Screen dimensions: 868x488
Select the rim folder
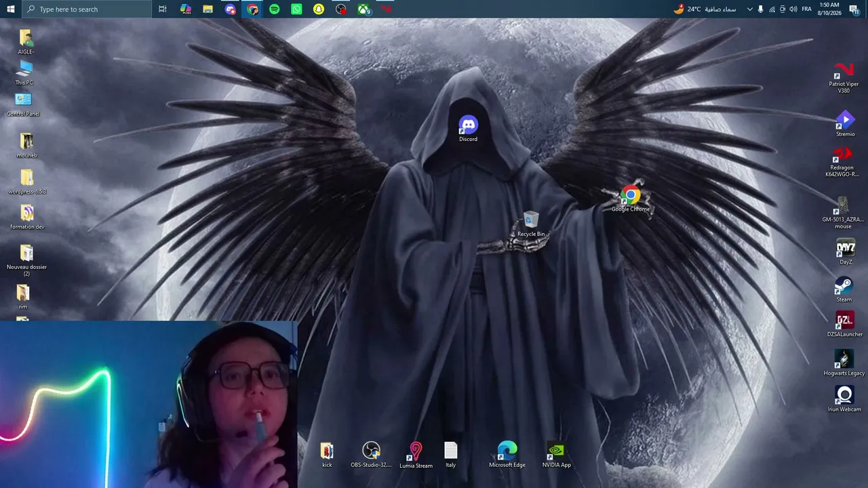(x=23, y=297)
